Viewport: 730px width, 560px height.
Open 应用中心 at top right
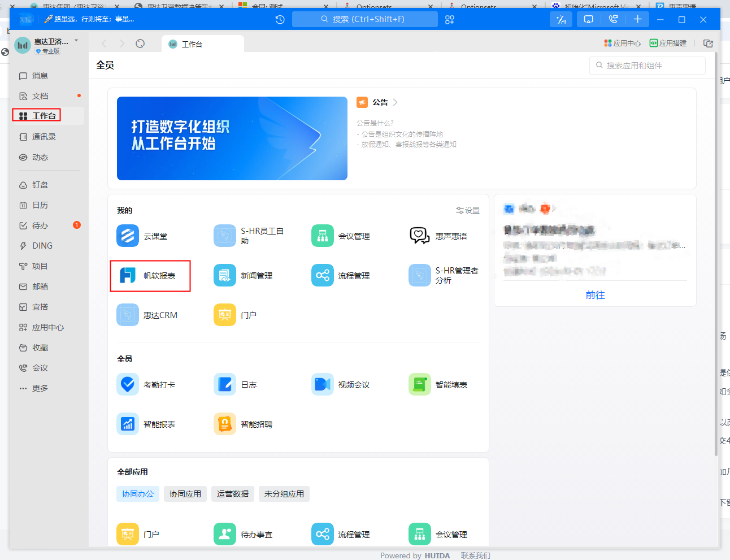tap(623, 44)
